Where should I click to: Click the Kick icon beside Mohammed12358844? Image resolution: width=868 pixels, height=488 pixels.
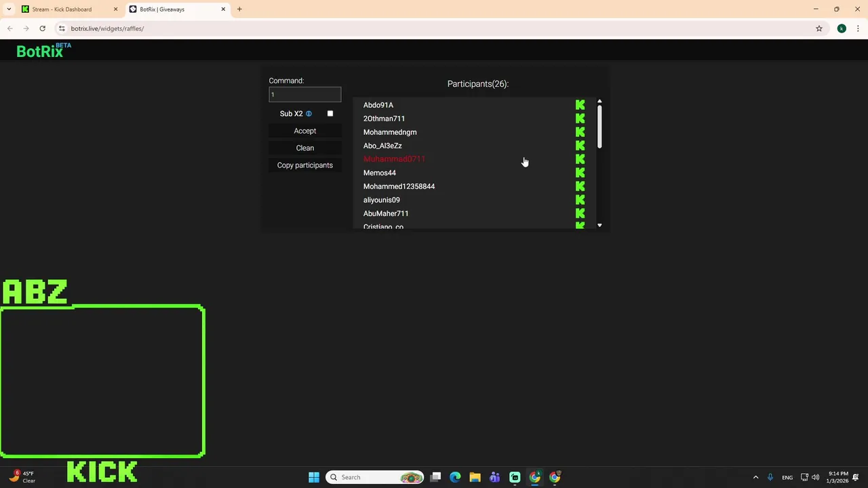point(580,186)
